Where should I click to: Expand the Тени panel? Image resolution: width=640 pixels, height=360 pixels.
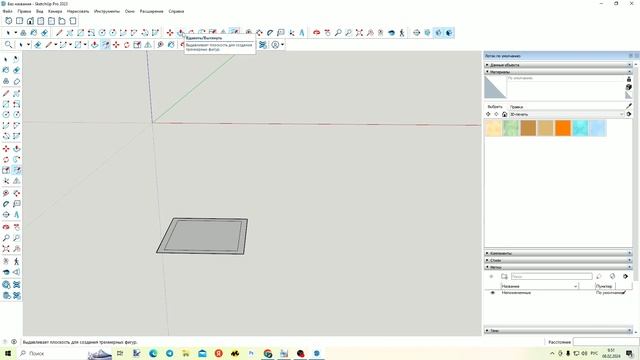point(558,331)
